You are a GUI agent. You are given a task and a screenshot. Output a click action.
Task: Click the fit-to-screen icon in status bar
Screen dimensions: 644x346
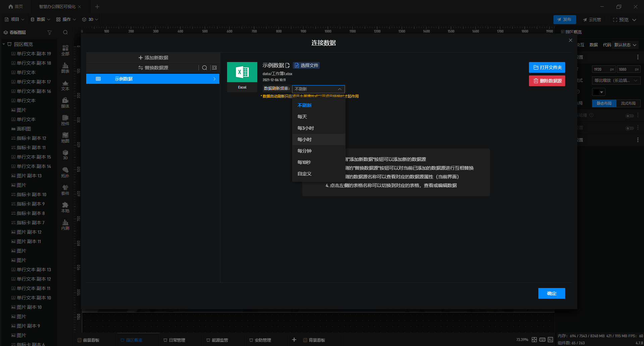click(534, 340)
